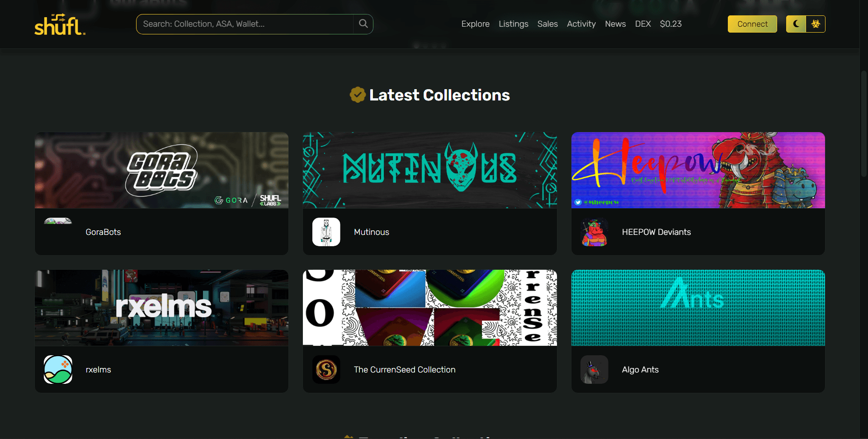Open the Activity page

tap(581, 24)
